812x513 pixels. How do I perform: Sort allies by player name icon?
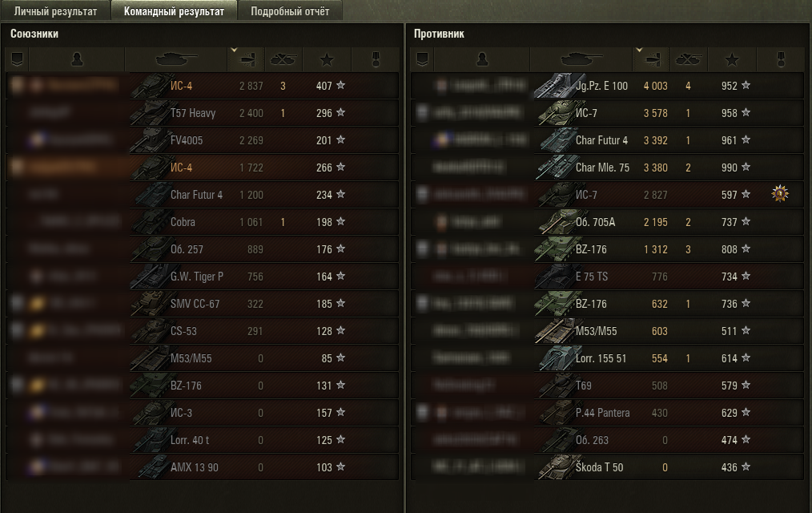tap(77, 59)
